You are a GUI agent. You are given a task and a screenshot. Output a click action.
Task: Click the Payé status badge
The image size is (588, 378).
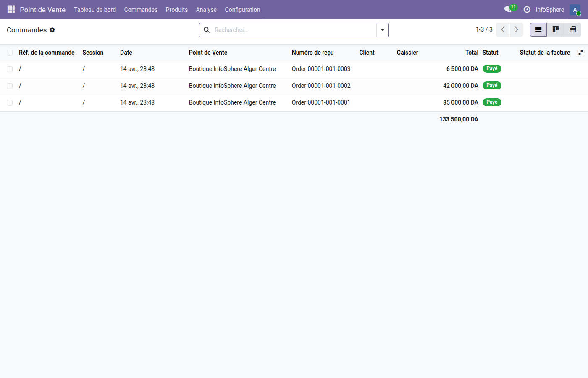(492, 68)
